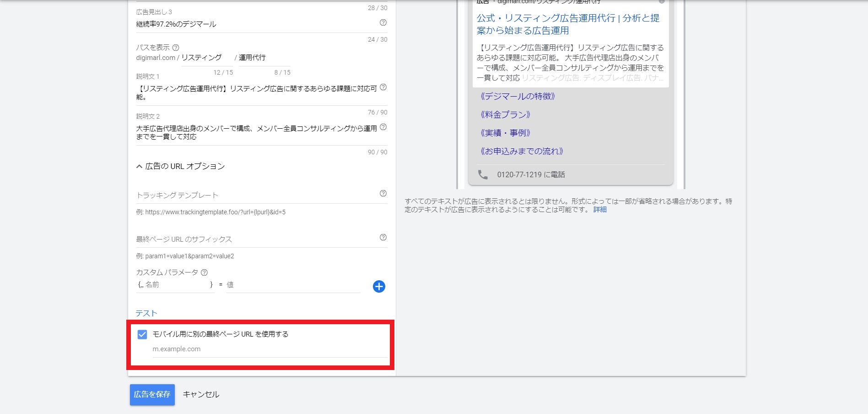Open help icon next to パスを表示 label
Viewport: 868px width, 414px height.
[x=176, y=48]
